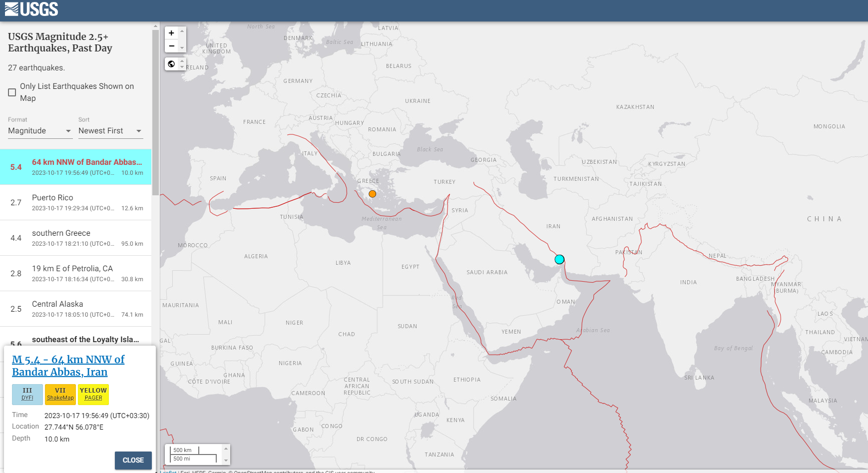
Task: Open the DYFI intensity III badge
Action: pos(27,394)
